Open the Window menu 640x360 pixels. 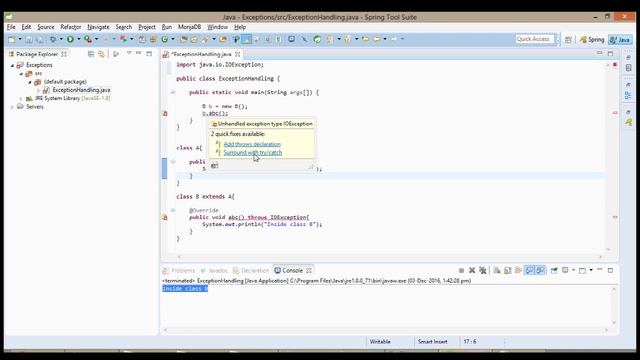pyautogui.click(x=217, y=27)
